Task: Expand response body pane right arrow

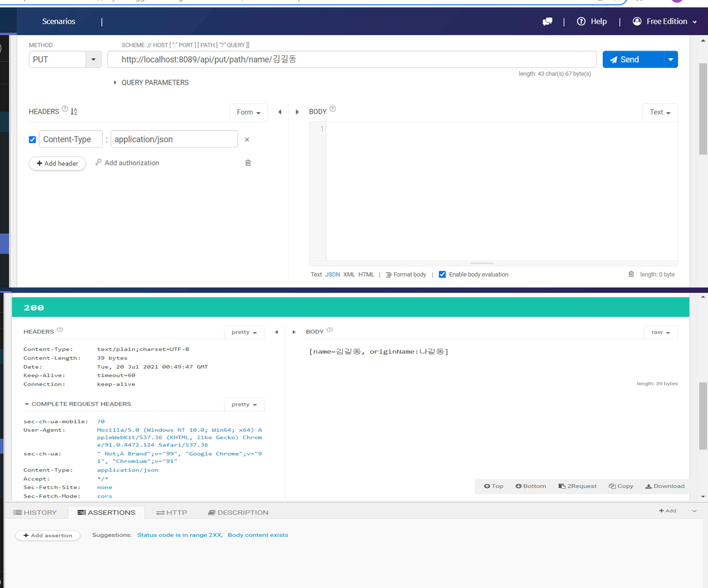Action: [x=294, y=332]
